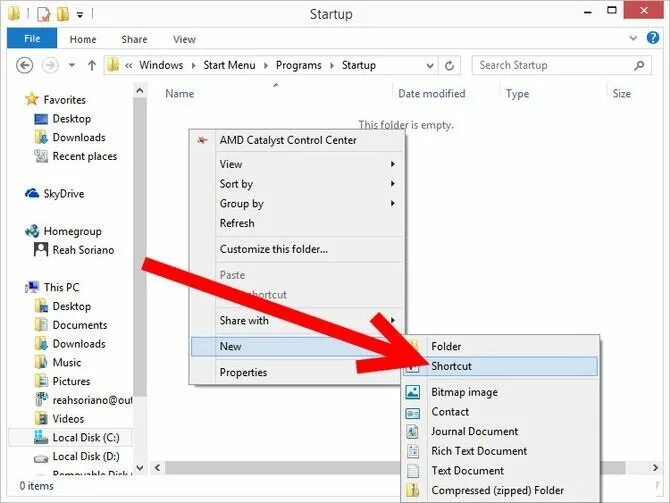Open the Pictures folder
Screen dimensions: 670x503
click(62, 381)
